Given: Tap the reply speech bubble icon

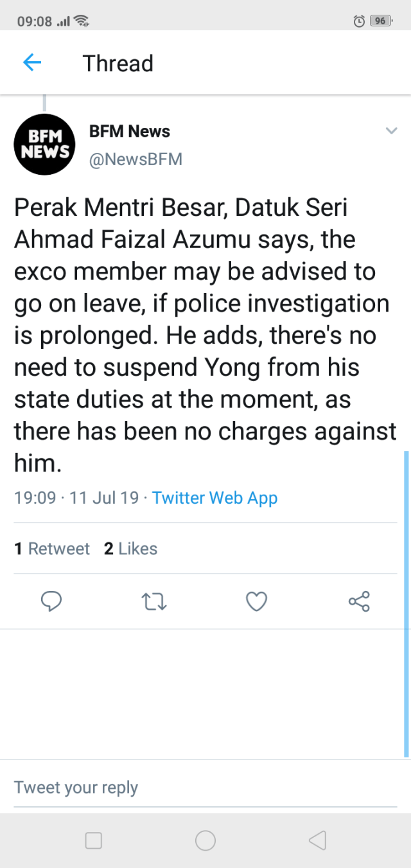Looking at the screenshot, I should click(x=51, y=601).
